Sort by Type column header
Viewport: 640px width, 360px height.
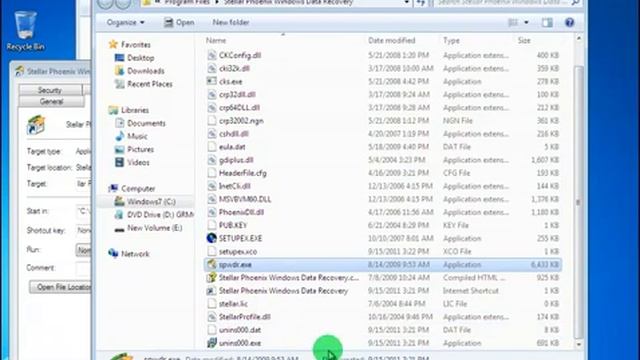451,40
